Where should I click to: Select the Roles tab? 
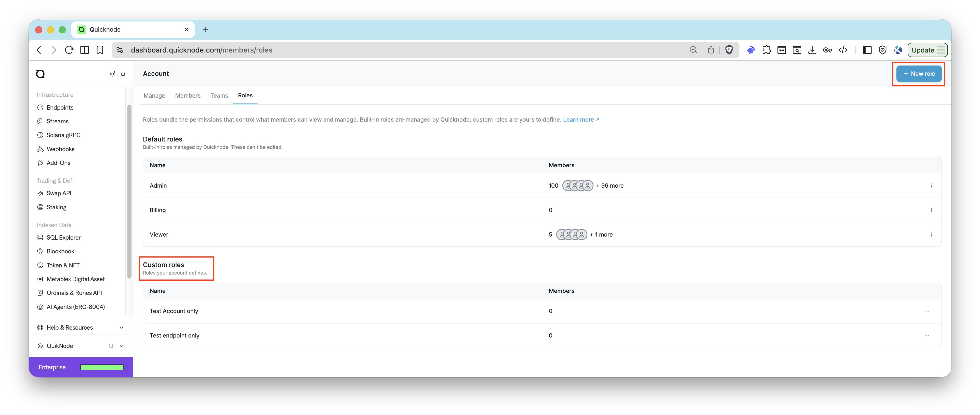[x=245, y=95]
